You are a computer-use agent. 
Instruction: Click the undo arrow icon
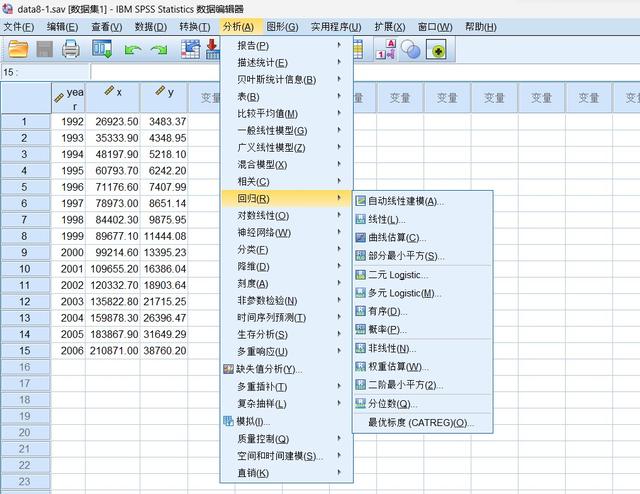pyautogui.click(x=133, y=50)
